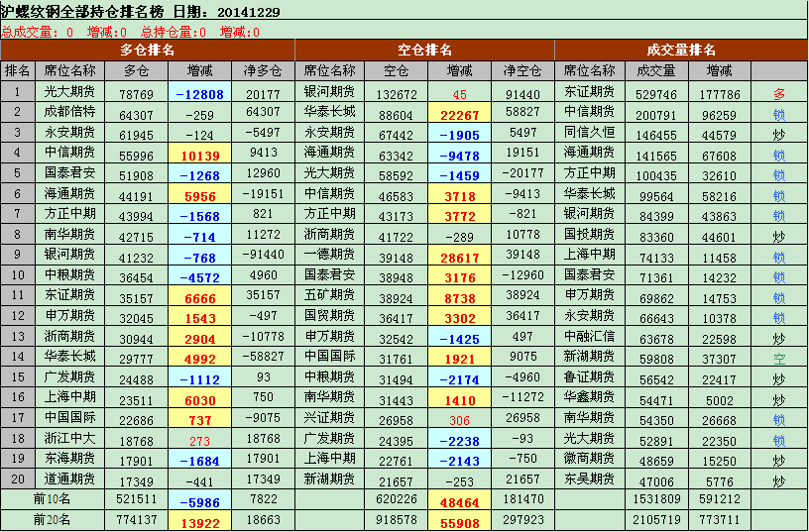Image resolution: width=809 pixels, height=532 pixels.
Task: Click highlighted change value 3772
Action: pos(459,217)
